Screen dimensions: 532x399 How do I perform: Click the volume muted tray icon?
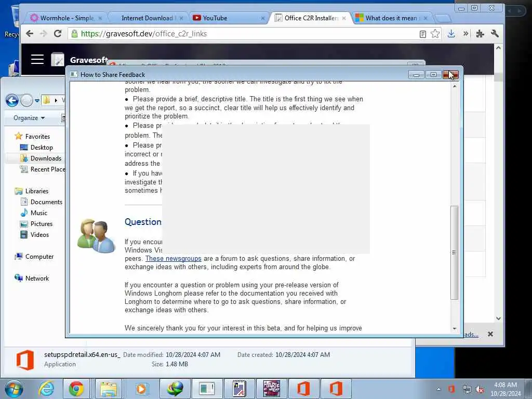pyautogui.click(x=480, y=389)
